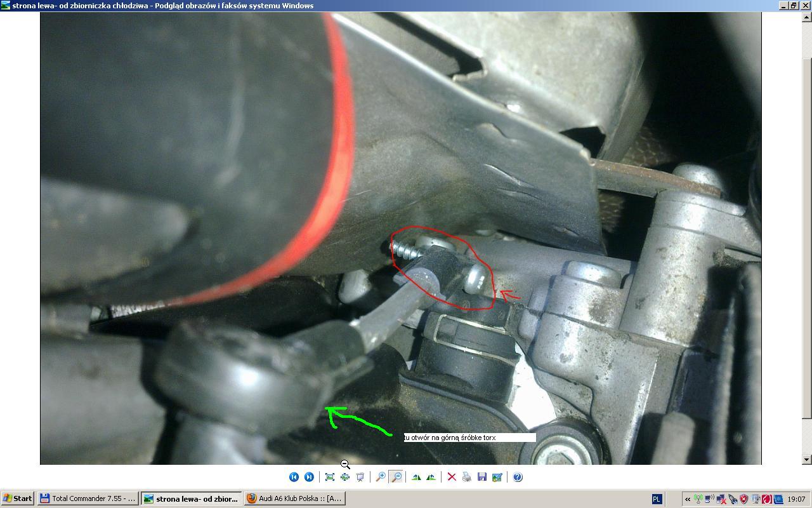The width and height of the screenshot is (812, 508).
Task: Open the Start menu
Action: 18,498
